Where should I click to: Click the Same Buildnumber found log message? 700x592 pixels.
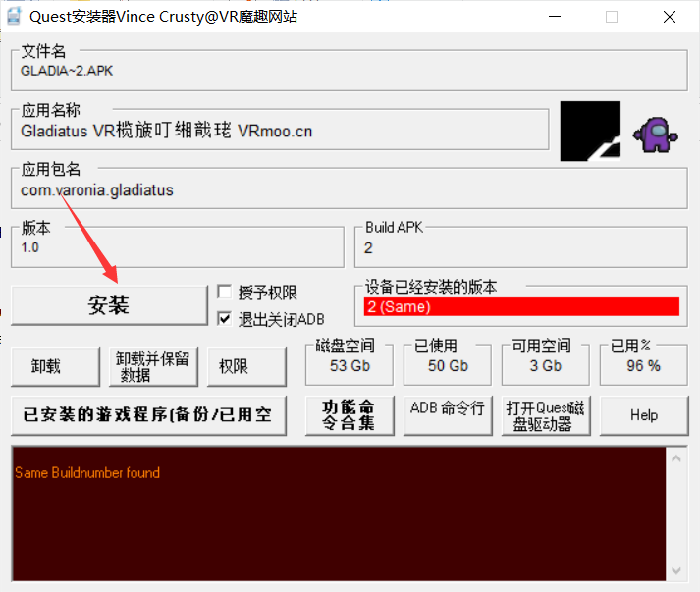point(87,473)
